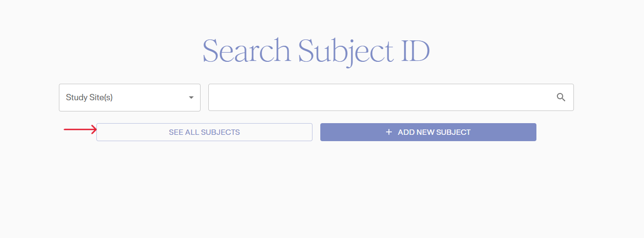Focus the Subject ID search field
Screen dimensions: 644x238
click(x=380, y=97)
